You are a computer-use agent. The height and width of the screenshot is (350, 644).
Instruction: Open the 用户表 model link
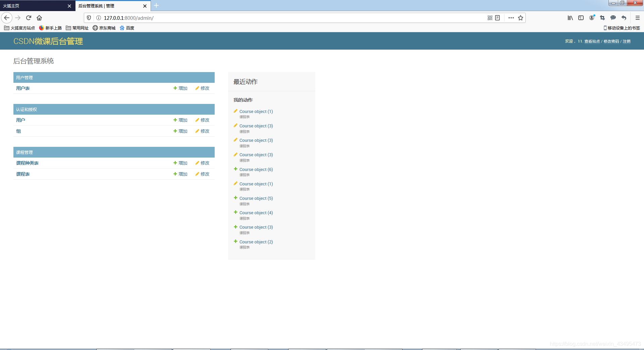pos(23,88)
